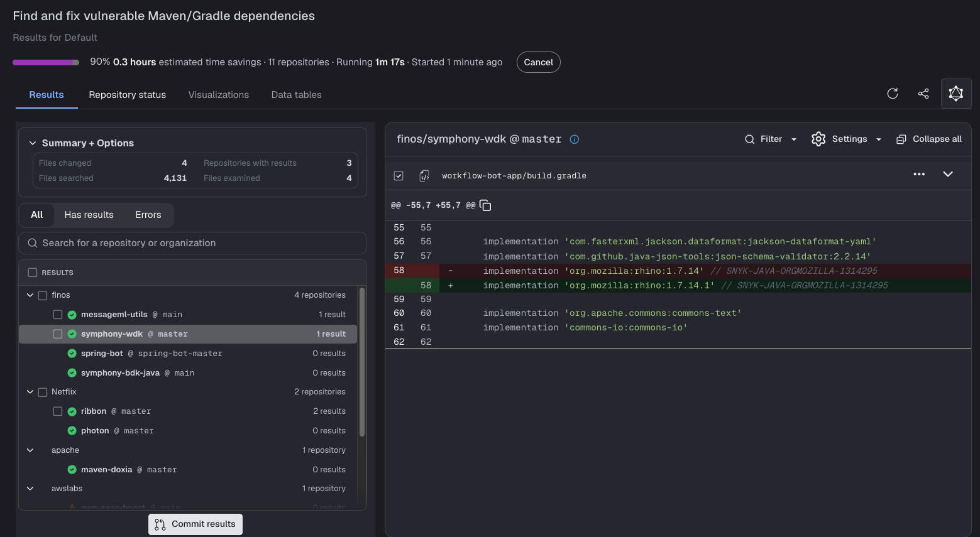The image size is (980, 537).
Task: Copy the hunk header @@ -55,7 +55,7
Action: tap(485, 205)
